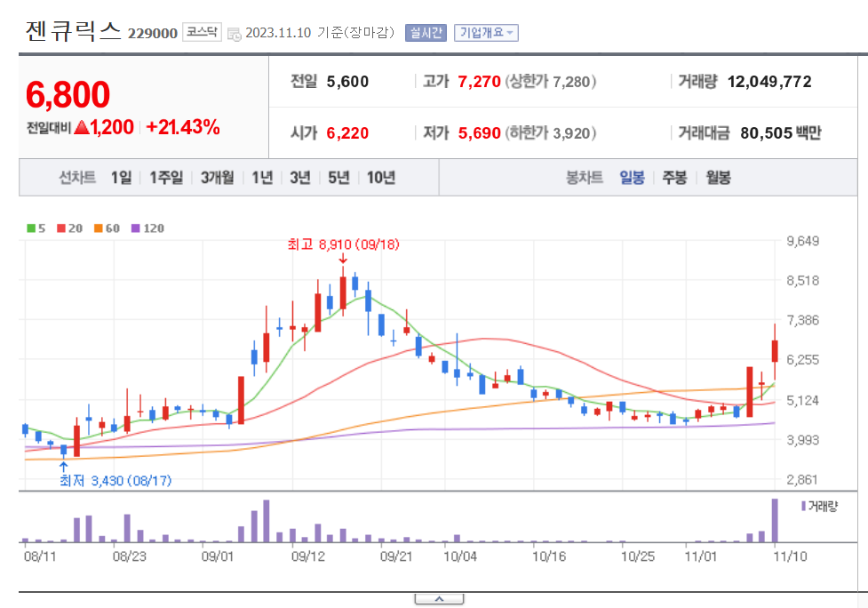The height and width of the screenshot is (608, 868).
Task: Click the 거래량 value 12,049,772
Action: pyautogui.click(x=768, y=82)
